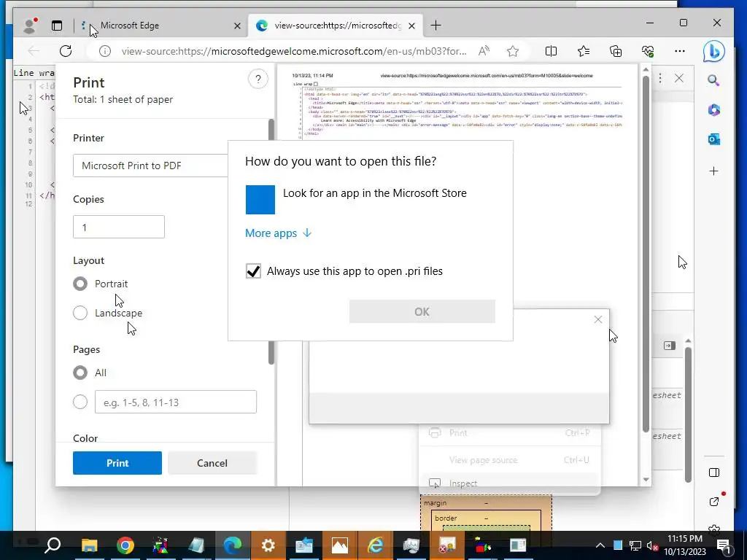Viewport: 747px width, 560px height.
Task: Open Outlook from the Edge sidebar
Action: [713, 139]
